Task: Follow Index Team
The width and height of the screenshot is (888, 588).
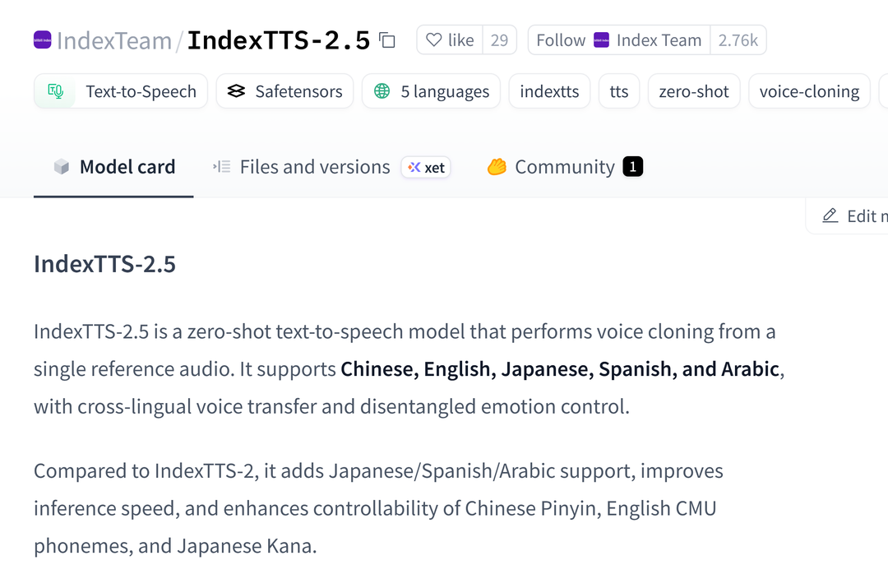Action: tap(619, 40)
